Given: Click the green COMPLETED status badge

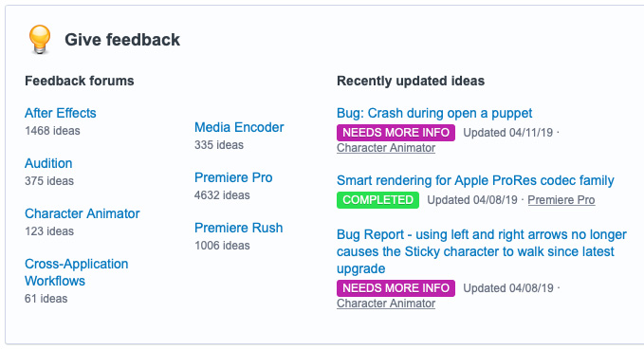Looking at the screenshot, I should click(x=377, y=200).
